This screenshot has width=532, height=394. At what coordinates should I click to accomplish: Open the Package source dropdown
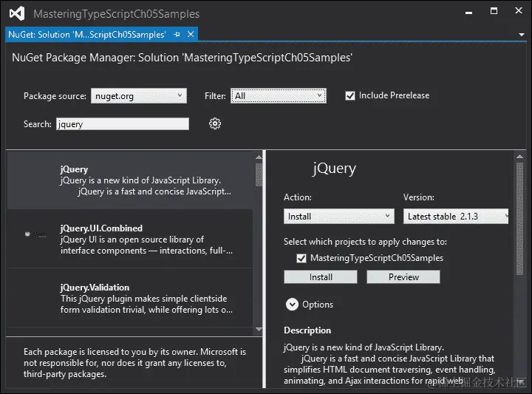[x=139, y=95]
